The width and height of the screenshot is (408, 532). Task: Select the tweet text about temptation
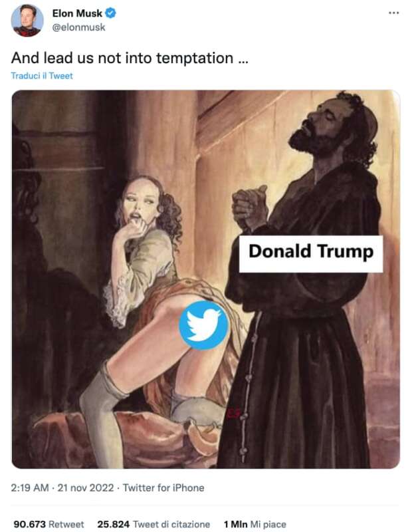click(130, 58)
